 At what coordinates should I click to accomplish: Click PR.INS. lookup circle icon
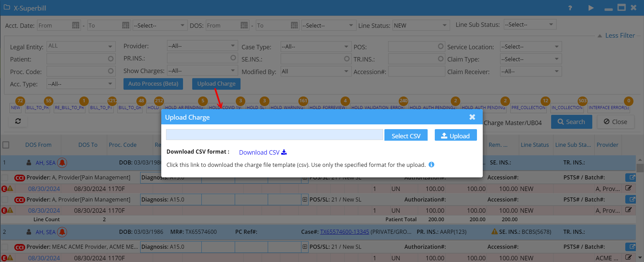[233, 58]
